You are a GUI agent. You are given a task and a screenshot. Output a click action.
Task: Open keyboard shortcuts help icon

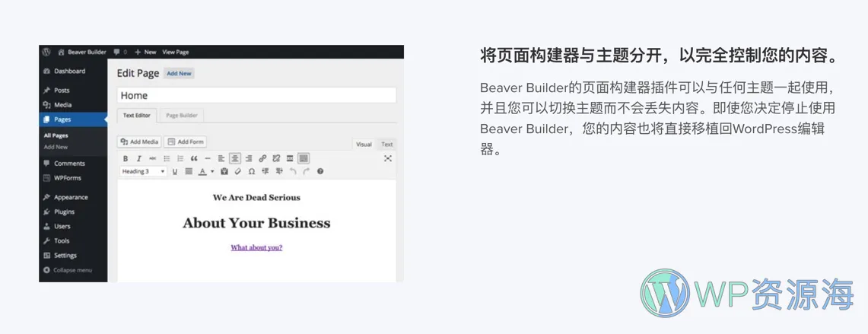coord(320,172)
